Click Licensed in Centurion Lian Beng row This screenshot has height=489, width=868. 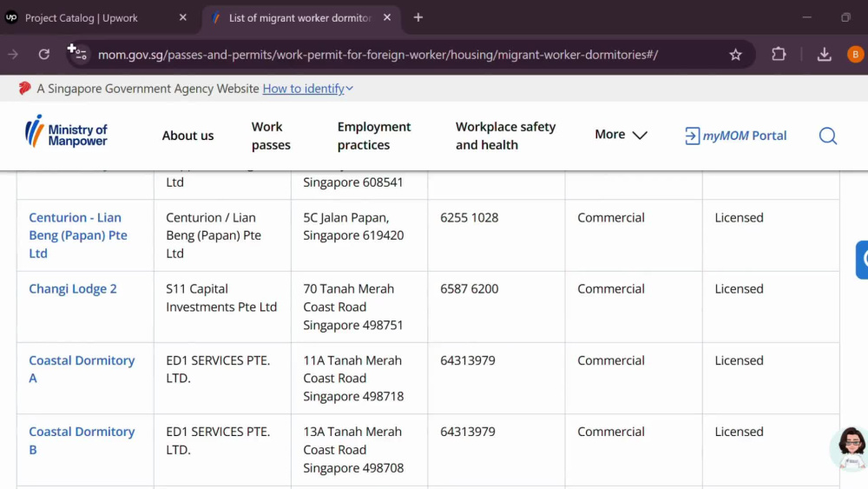pos(739,218)
